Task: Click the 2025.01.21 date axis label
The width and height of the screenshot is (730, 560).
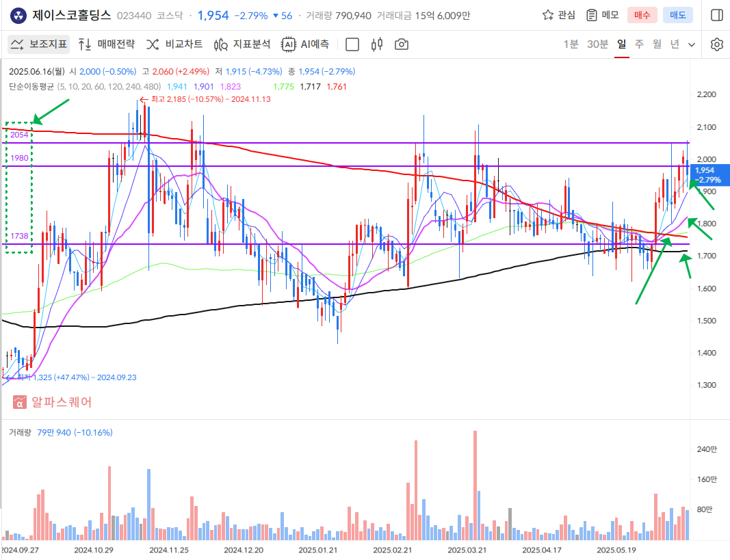Action: [x=318, y=550]
